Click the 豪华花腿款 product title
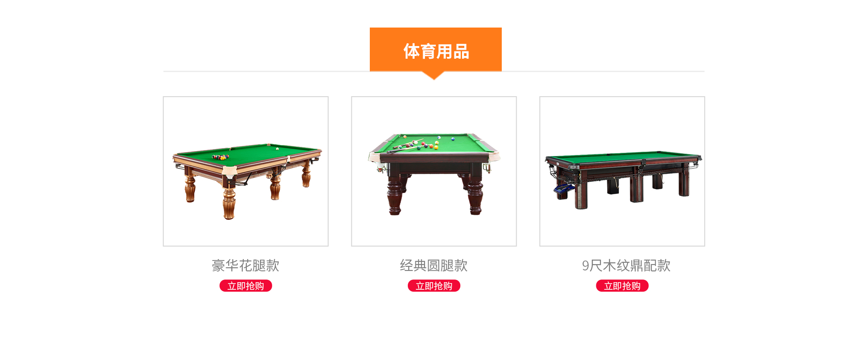The image size is (868, 349). click(245, 265)
